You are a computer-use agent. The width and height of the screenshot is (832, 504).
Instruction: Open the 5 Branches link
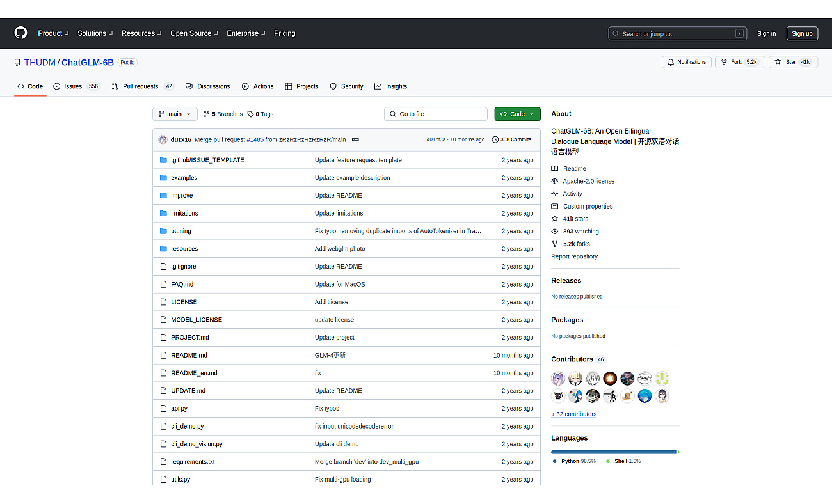click(x=223, y=114)
